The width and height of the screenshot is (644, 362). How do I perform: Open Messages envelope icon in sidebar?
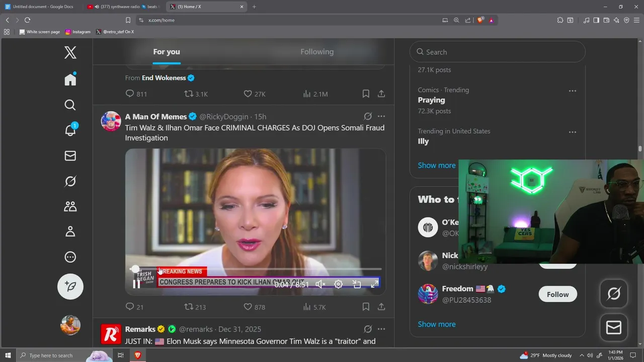tap(70, 156)
